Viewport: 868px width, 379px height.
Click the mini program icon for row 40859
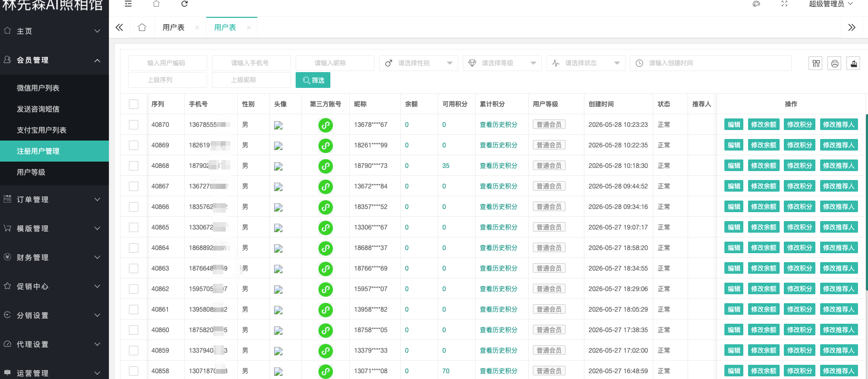coord(326,351)
